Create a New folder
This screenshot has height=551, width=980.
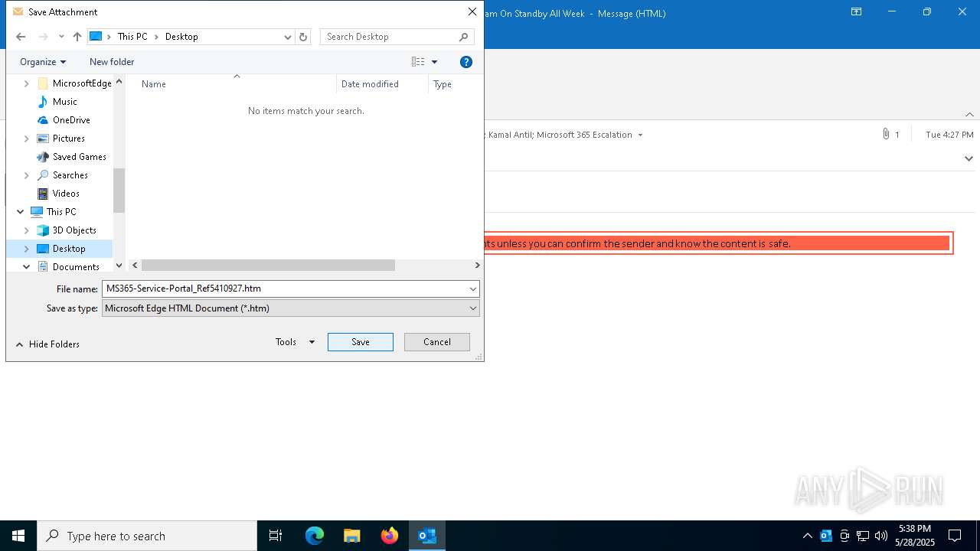112,62
